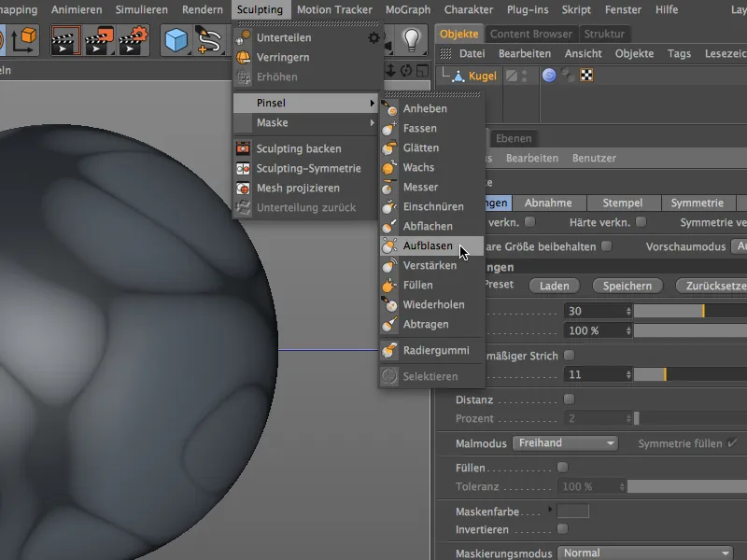Image resolution: width=747 pixels, height=560 pixels.
Task: Enable gleichmäßiger Strich checkbox
Action: 569,356
